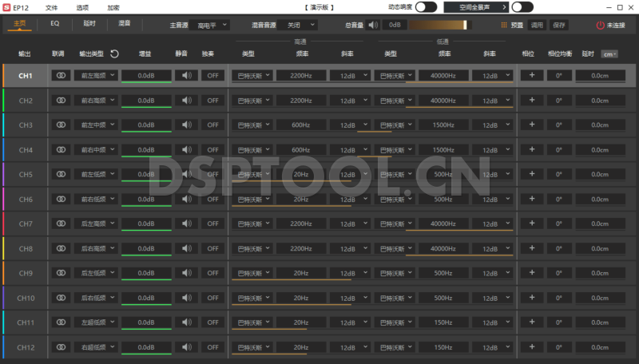Open main source 高电平 dropdown
The image size is (639, 364).
click(x=210, y=26)
